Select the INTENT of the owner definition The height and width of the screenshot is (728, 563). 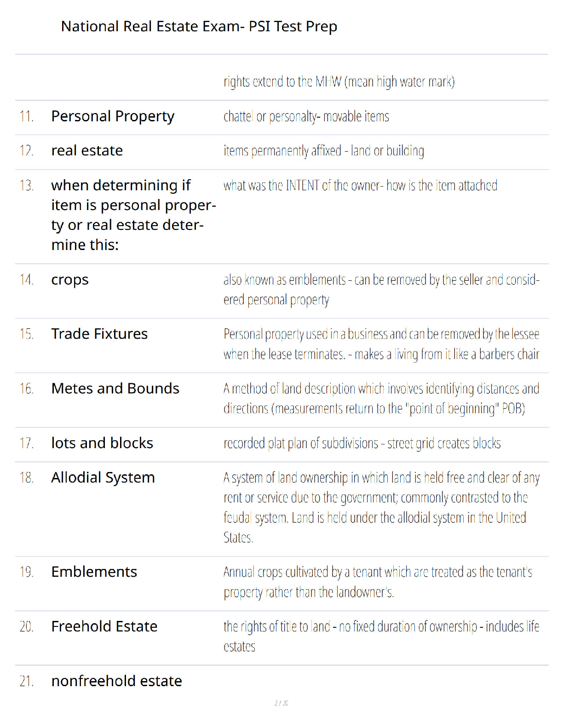360,186
